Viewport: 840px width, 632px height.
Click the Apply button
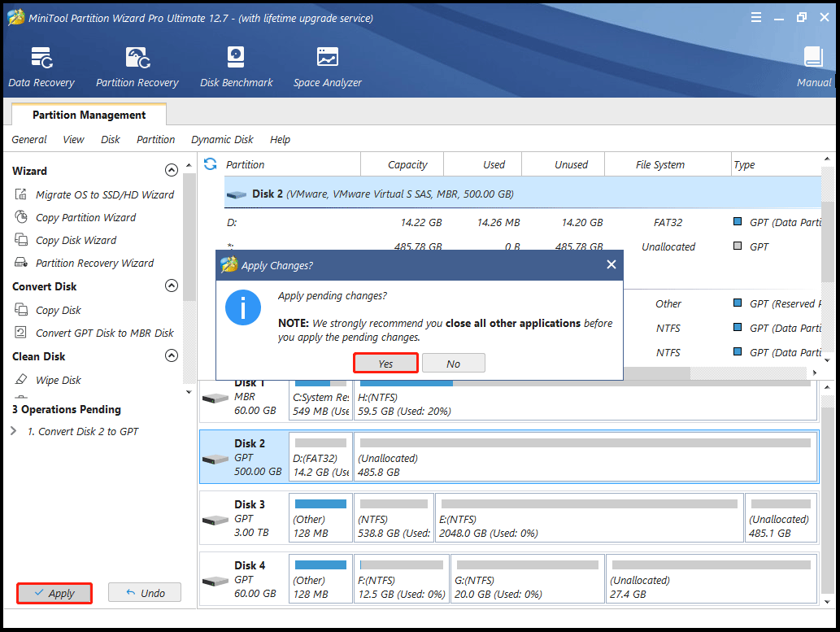click(54, 593)
